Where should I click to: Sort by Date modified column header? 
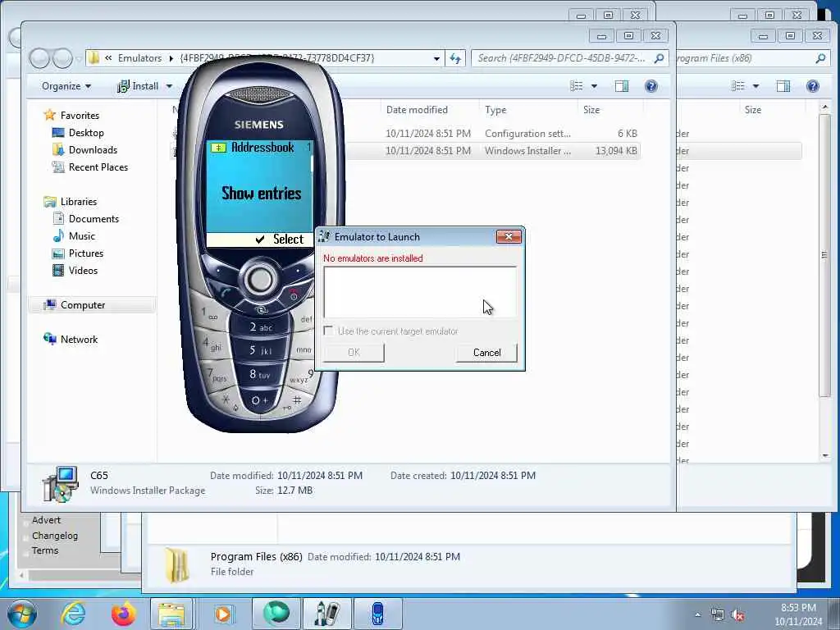click(x=417, y=110)
